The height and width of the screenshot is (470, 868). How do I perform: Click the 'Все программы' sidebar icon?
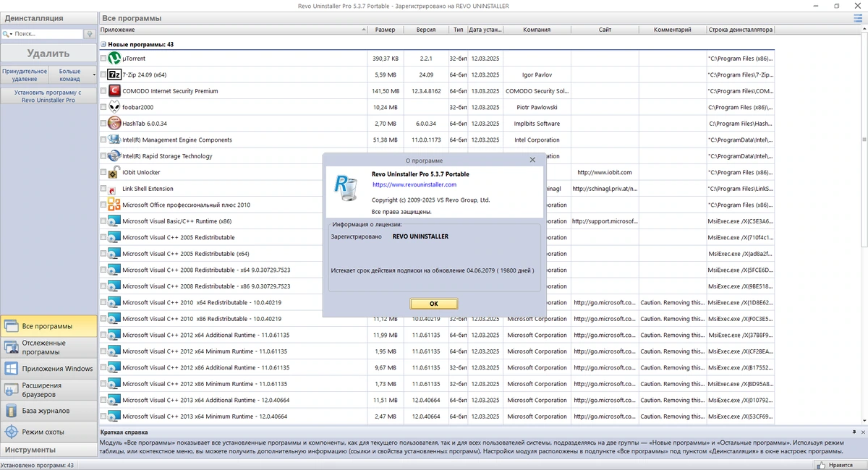click(11, 326)
